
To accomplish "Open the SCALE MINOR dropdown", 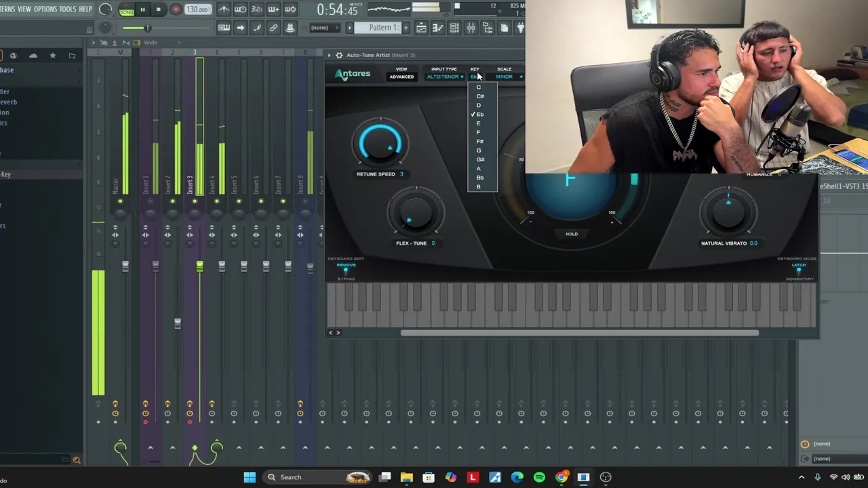I will coord(509,77).
